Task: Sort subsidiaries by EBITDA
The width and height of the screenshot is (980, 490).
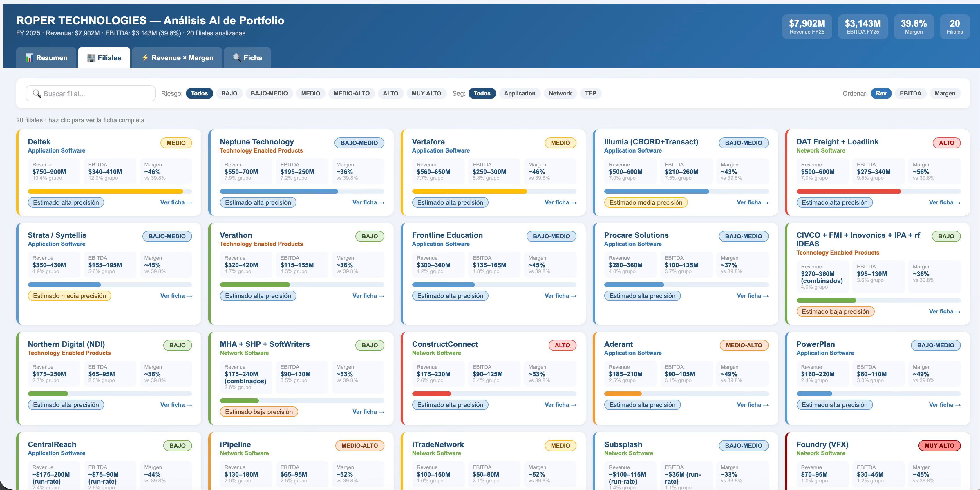Action: coord(910,94)
